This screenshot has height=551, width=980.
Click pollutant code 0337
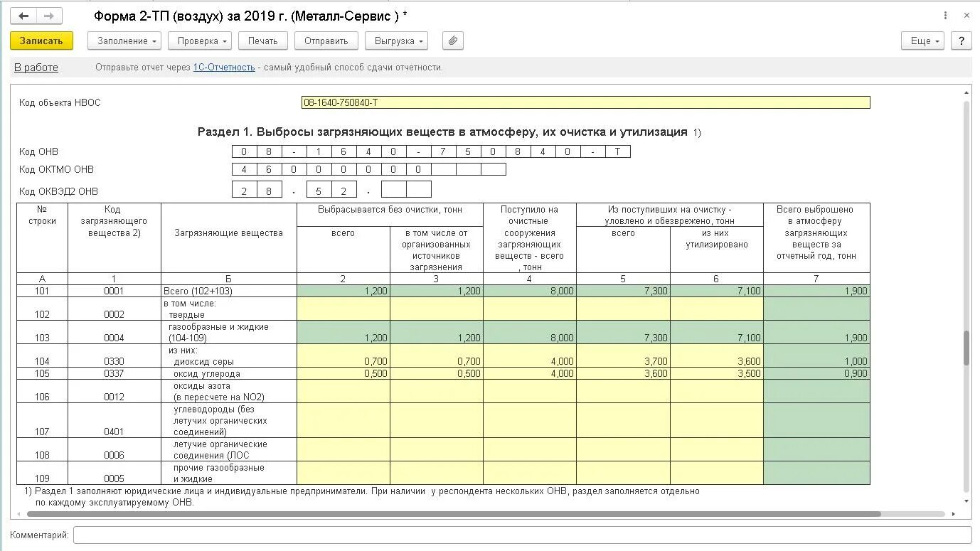114,373
